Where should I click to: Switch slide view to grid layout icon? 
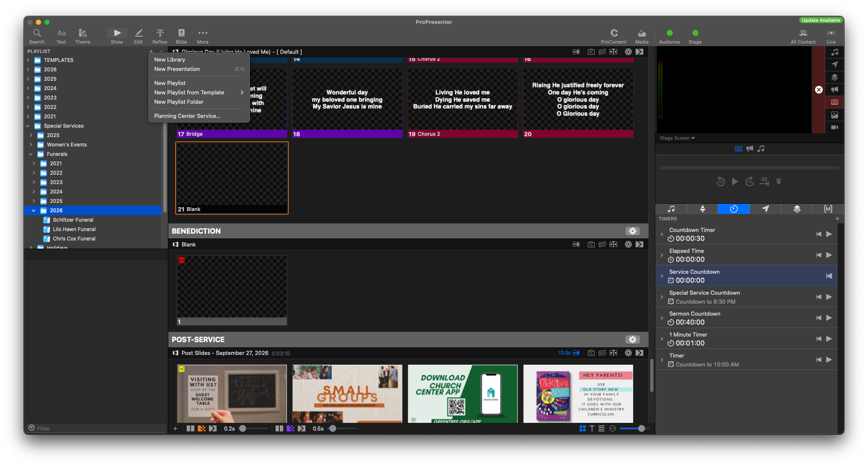(583, 428)
